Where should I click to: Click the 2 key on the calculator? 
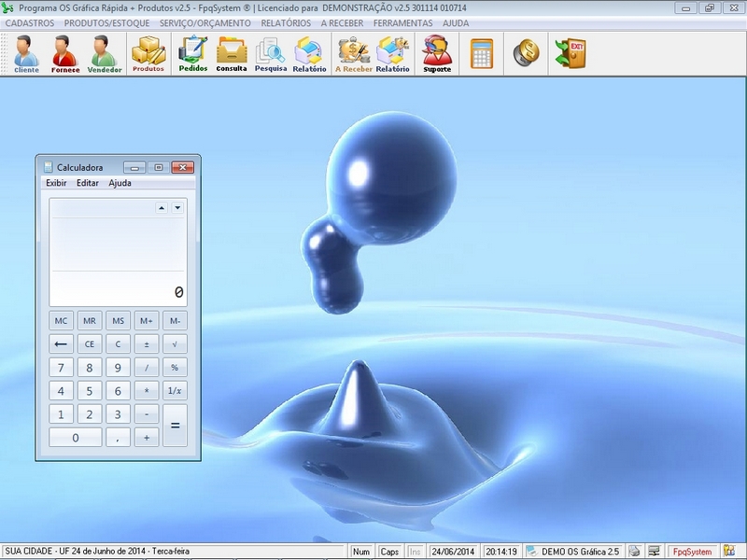tap(90, 413)
